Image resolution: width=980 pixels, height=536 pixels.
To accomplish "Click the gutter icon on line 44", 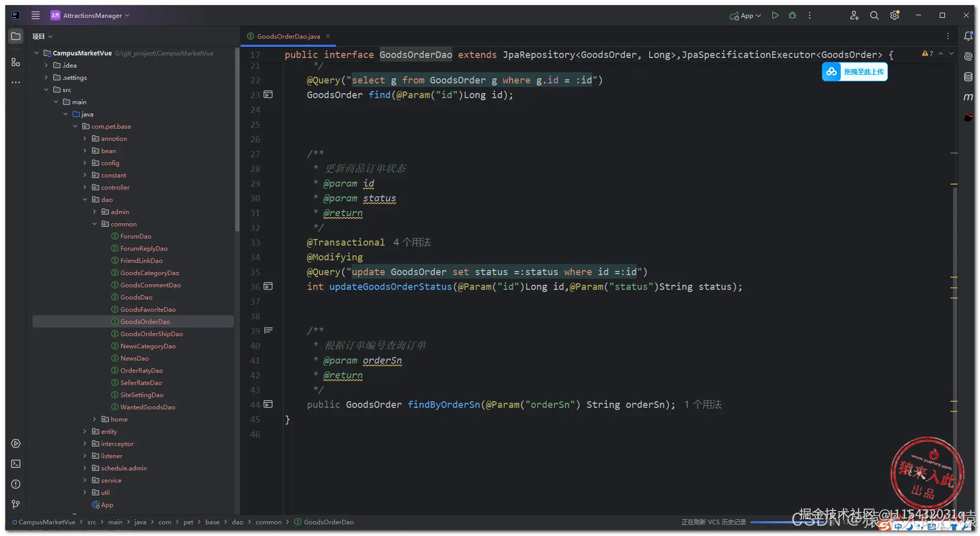I will coord(268,404).
